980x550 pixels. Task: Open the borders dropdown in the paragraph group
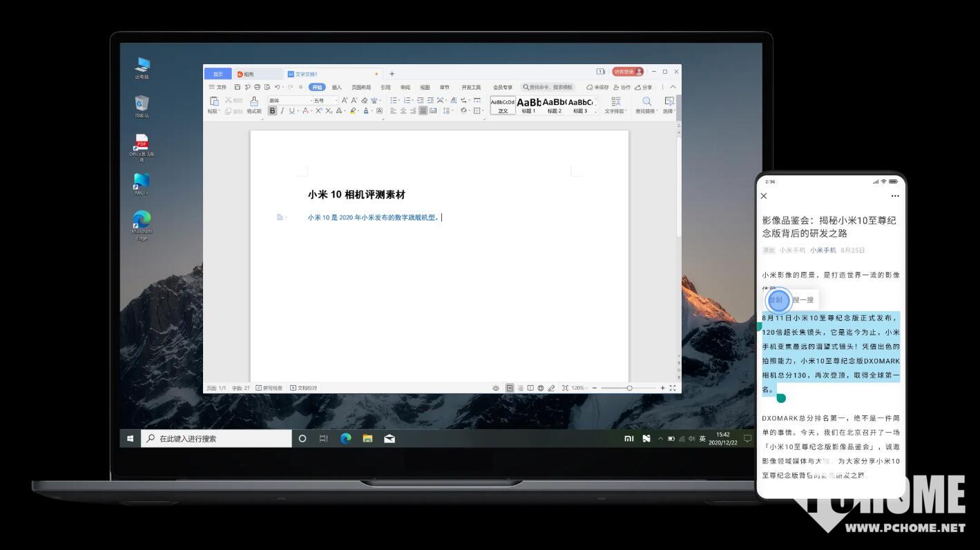(478, 110)
